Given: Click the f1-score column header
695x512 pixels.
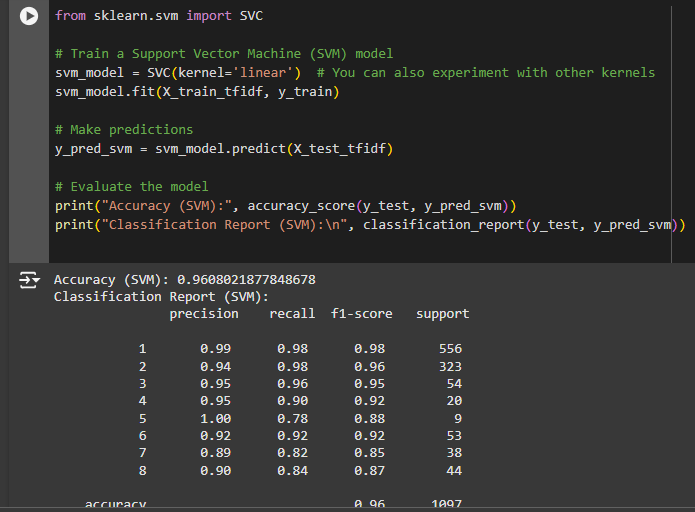Looking at the screenshot, I should pyautogui.click(x=361, y=313).
